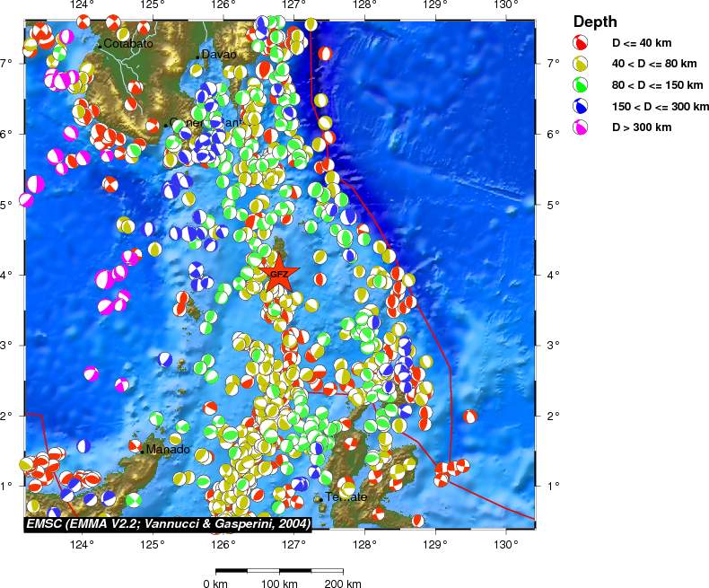Image resolution: width=709 pixels, height=588 pixels.
Task: Click the '100 km' scale bar label
Action: (x=279, y=583)
